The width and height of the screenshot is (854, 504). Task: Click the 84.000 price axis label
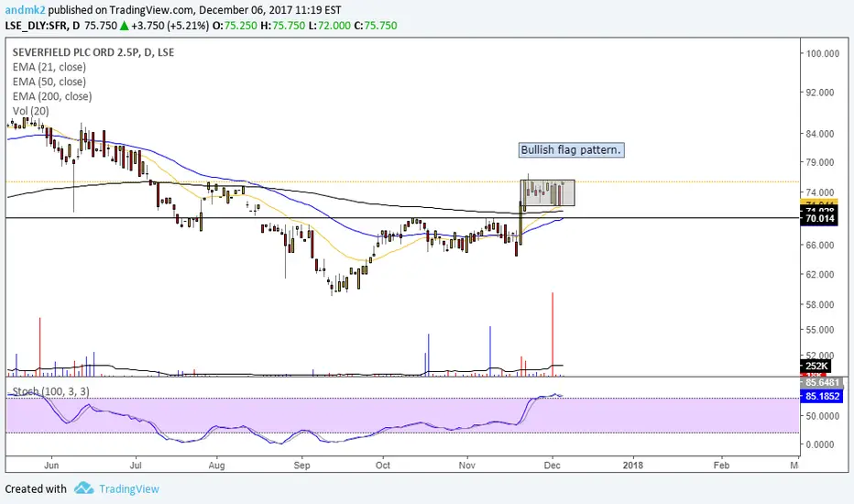click(x=820, y=134)
